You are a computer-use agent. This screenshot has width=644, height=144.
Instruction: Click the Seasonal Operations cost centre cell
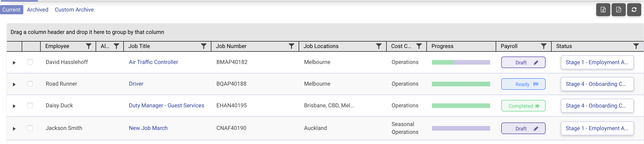click(405, 128)
